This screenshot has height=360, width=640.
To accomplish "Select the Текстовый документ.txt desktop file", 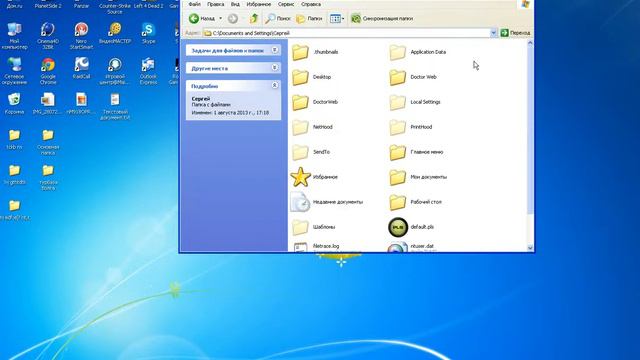I will (x=115, y=107).
